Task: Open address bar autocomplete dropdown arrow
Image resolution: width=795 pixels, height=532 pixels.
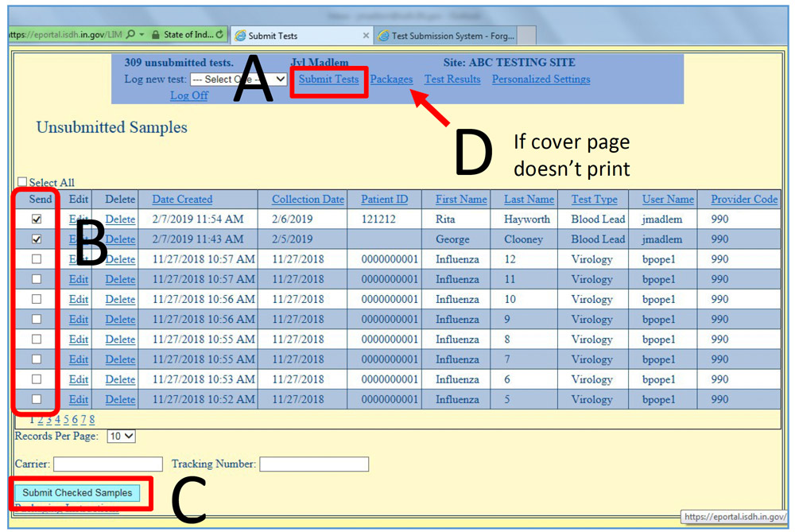Action: (x=142, y=35)
